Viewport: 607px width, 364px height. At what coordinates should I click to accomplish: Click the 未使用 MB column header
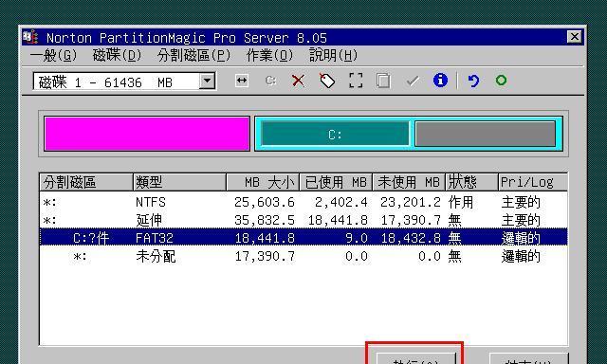(x=409, y=182)
